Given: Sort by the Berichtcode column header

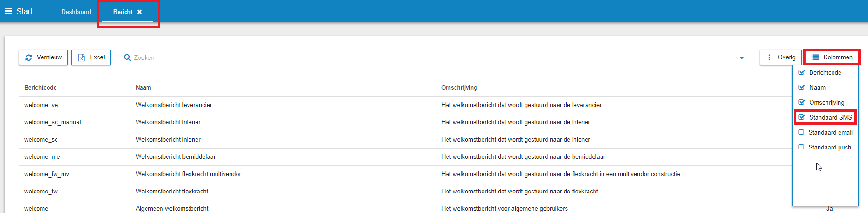Looking at the screenshot, I should [x=41, y=88].
